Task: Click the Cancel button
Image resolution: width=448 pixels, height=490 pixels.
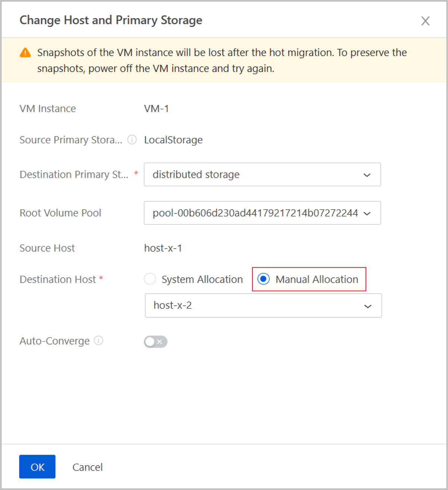Action: click(x=87, y=467)
